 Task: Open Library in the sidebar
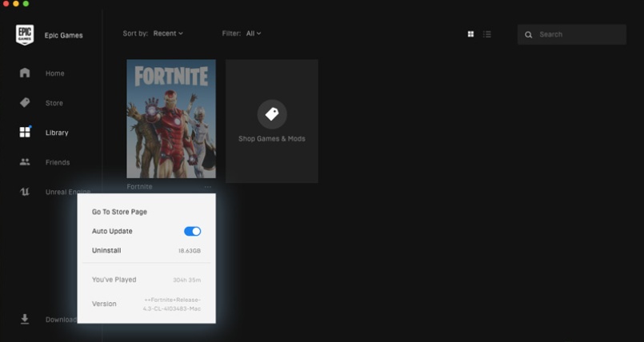click(x=57, y=133)
